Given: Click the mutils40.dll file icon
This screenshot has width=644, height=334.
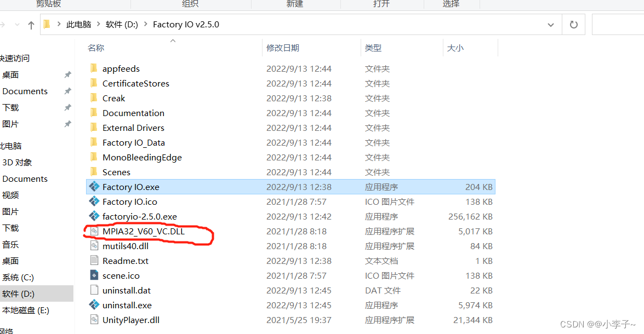Looking at the screenshot, I should (x=94, y=246).
